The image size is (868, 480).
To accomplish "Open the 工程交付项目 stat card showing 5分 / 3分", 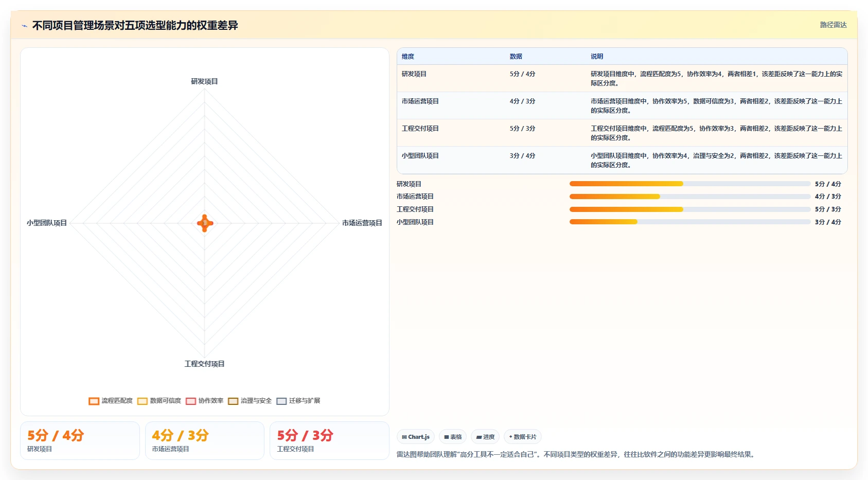I will click(x=329, y=440).
